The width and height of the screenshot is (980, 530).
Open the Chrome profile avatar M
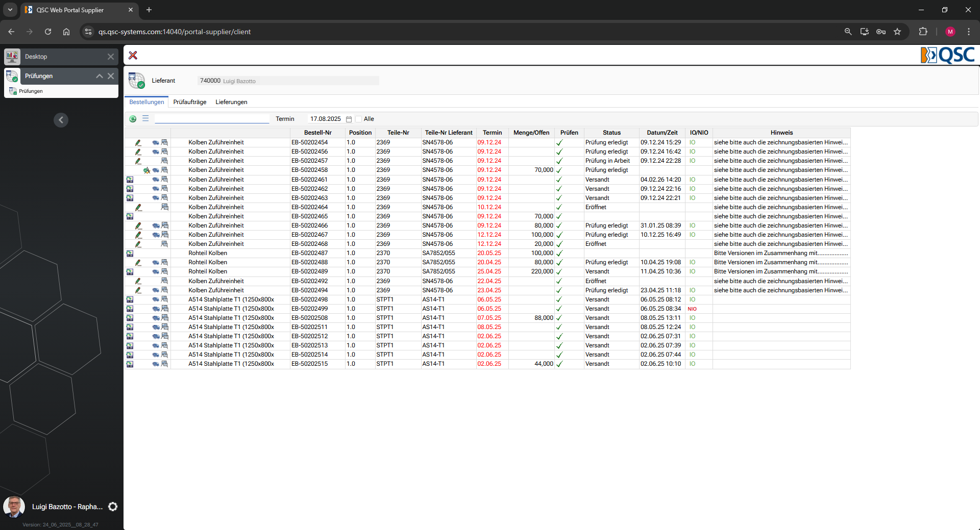pyautogui.click(x=950, y=32)
